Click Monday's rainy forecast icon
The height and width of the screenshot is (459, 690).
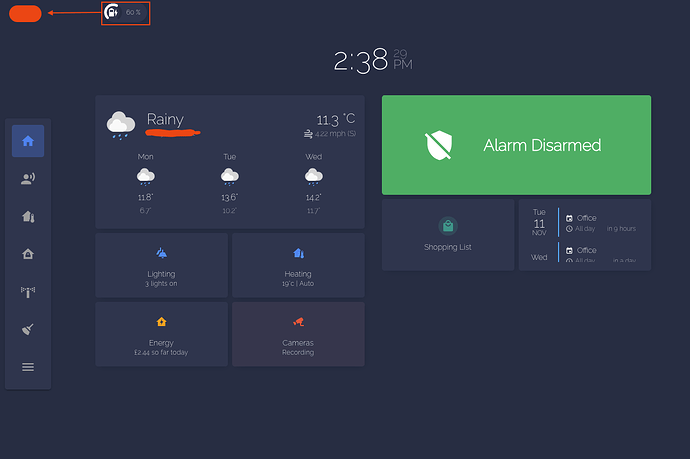(x=146, y=176)
